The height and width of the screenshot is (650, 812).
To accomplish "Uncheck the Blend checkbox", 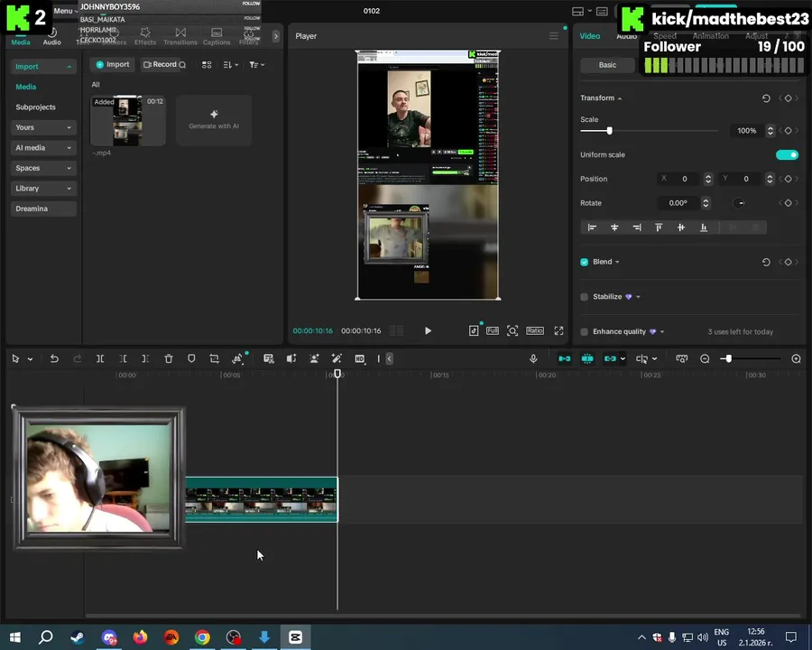I will click(584, 263).
